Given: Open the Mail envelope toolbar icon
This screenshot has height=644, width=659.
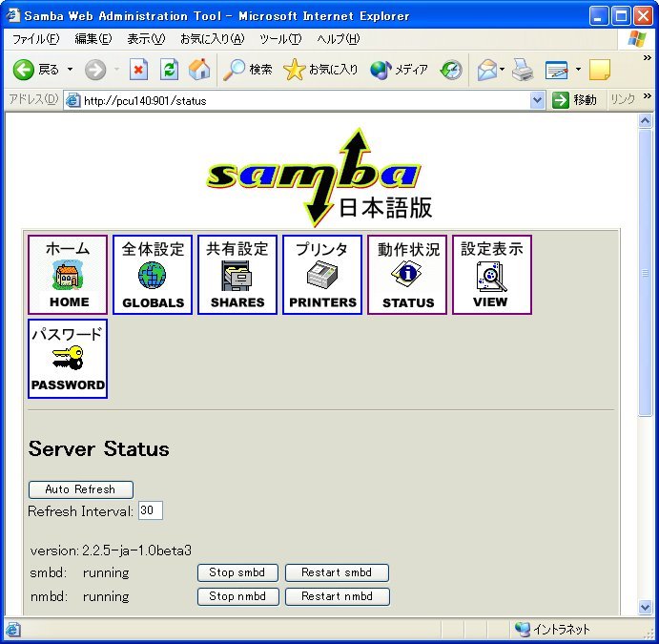Looking at the screenshot, I should coord(486,70).
